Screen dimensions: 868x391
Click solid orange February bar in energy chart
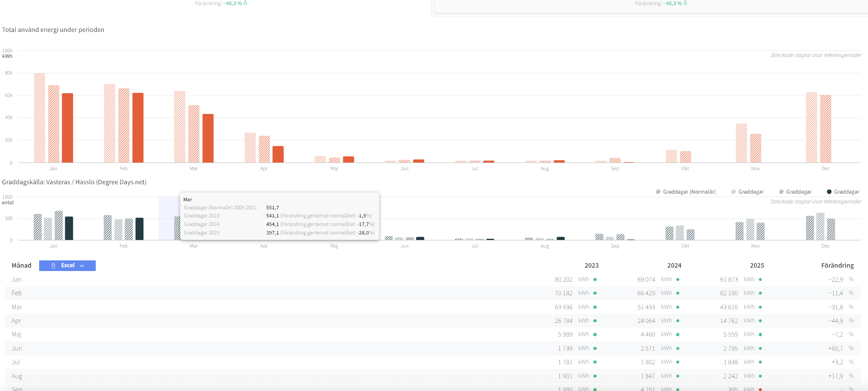pos(138,128)
